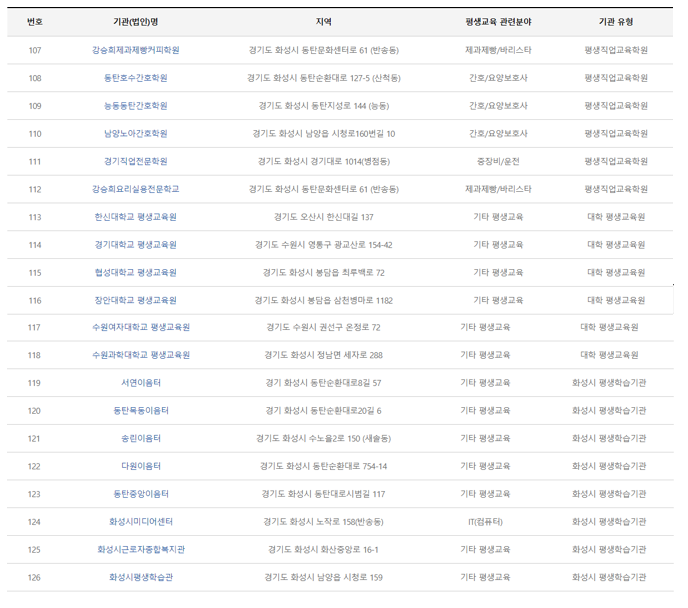
Task: Select the address 동탄대로시범길 117
Action: click(x=350, y=494)
